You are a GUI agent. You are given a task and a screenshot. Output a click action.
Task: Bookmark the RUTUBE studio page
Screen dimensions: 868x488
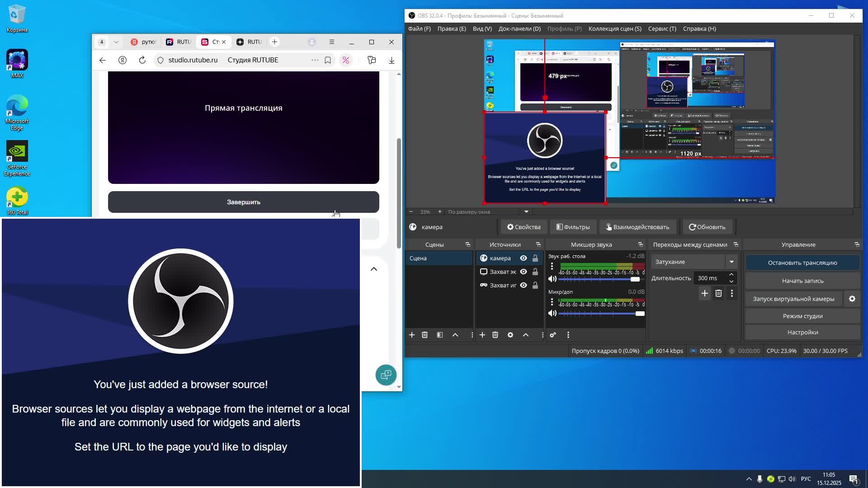(x=328, y=60)
